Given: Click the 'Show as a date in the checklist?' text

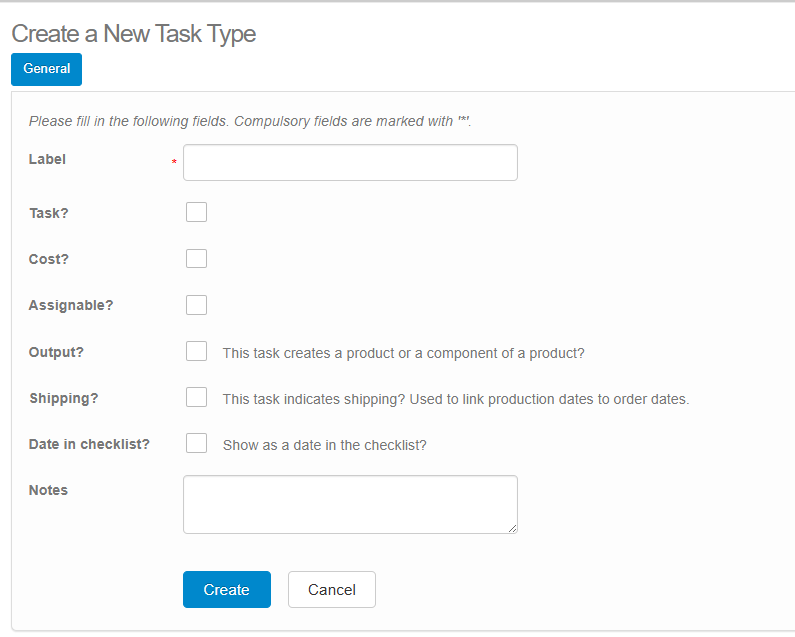Looking at the screenshot, I should coord(324,445).
